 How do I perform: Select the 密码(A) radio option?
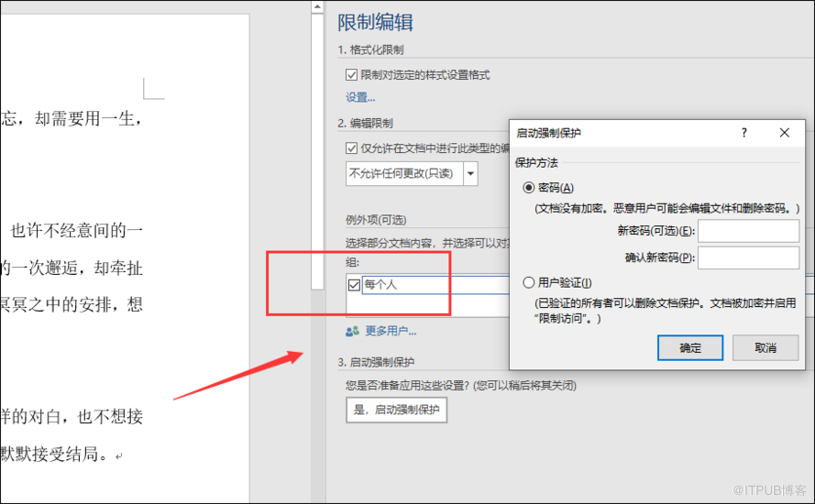click(529, 188)
